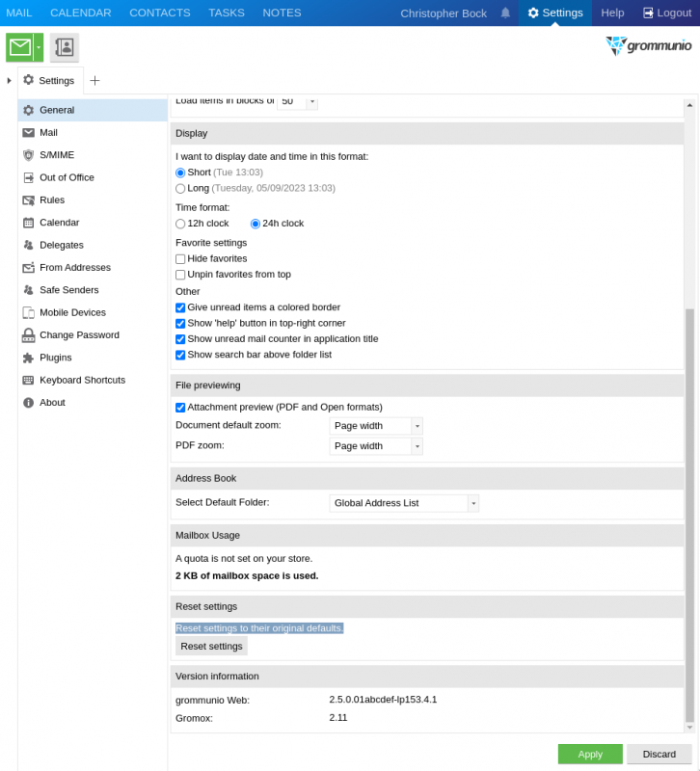Open the Plugins settings category
Image resolution: width=700 pixels, height=771 pixels.
point(55,358)
